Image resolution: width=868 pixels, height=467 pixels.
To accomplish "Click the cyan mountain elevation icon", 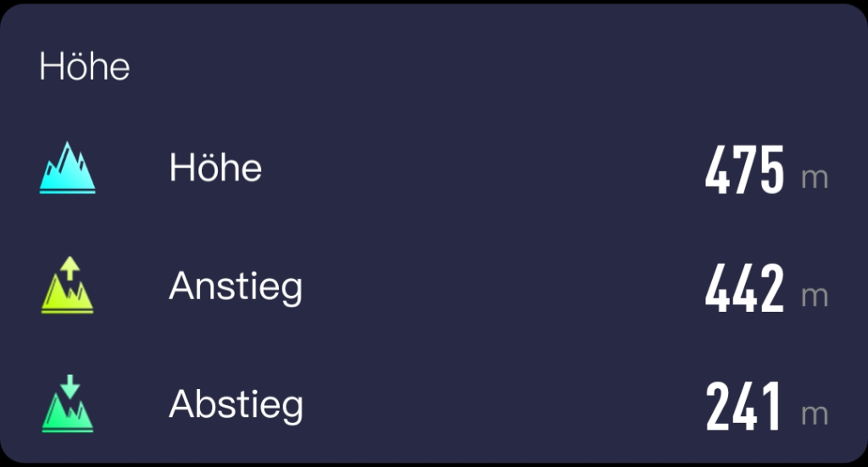I will coord(67,168).
